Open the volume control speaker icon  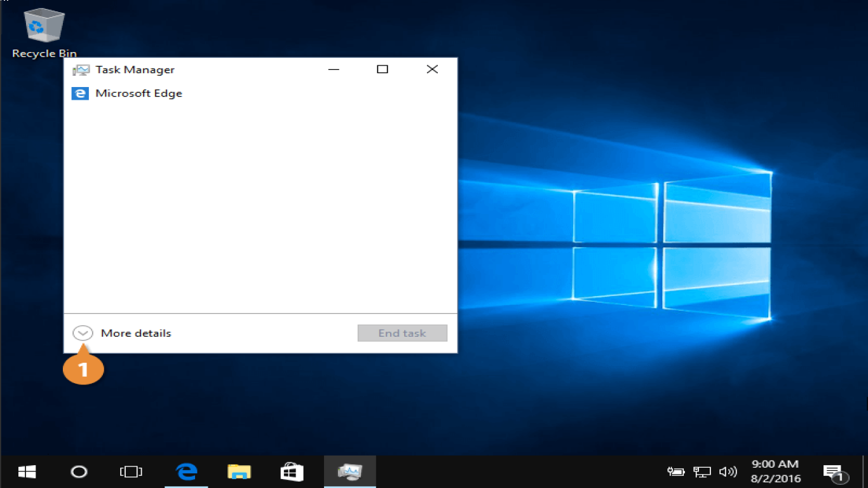(728, 471)
